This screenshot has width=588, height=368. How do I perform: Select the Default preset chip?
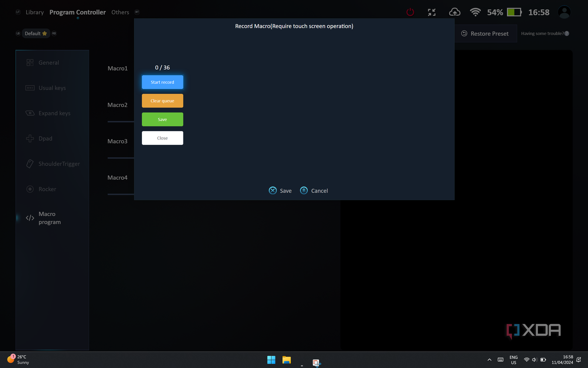[36, 34]
